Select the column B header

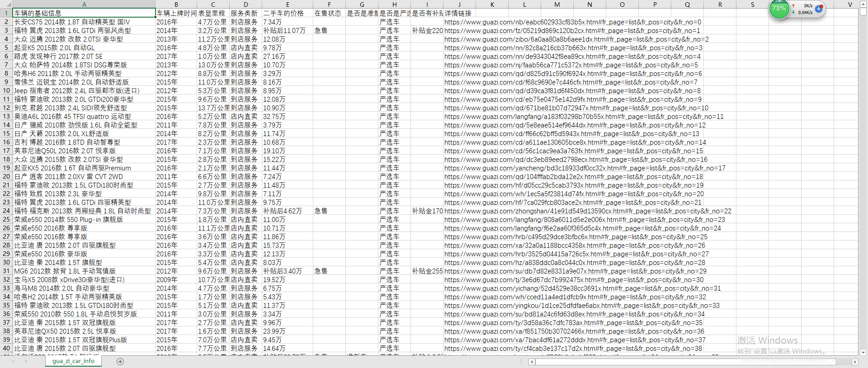(176, 5)
